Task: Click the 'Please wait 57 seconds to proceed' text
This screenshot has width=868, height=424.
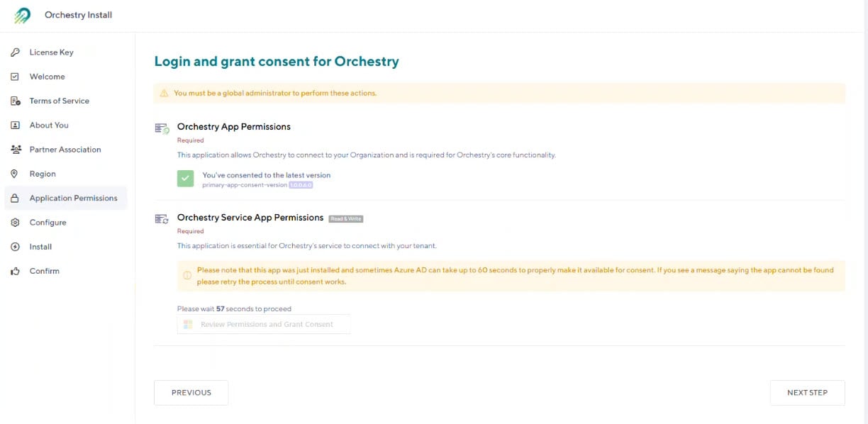Action: (234, 309)
